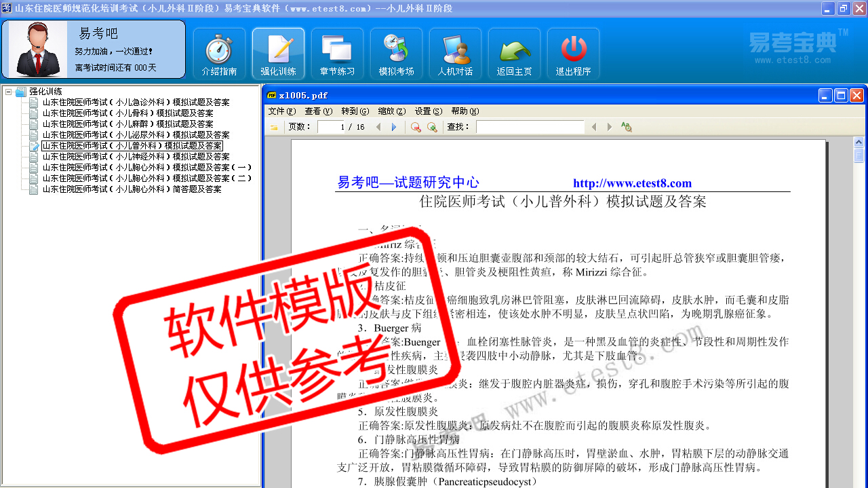Click the http://www.etest8.com link in document
Screen dimensions: 868x488
coord(632,183)
